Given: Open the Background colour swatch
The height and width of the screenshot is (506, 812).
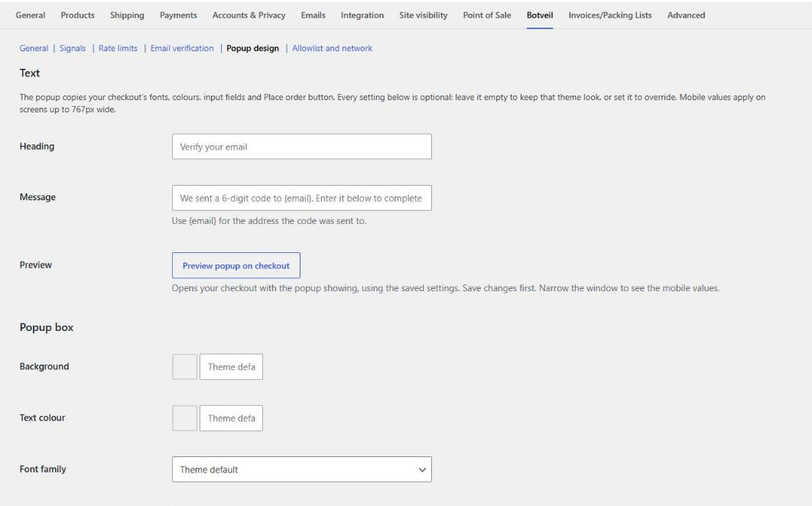Looking at the screenshot, I should [x=184, y=367].
